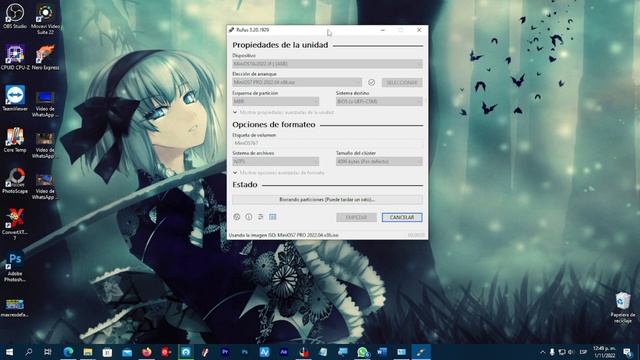Click the CANCELAR button
640x360 pixels.
click(402, 218)
